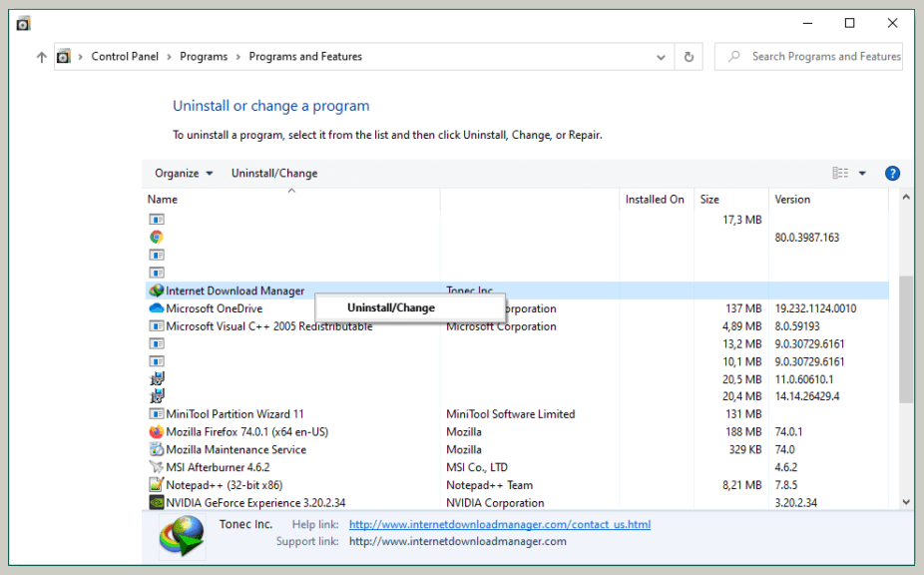Select the Google Chrome icon in the list
This screenshot has height=575, width=924.
(x=157, y=237)
